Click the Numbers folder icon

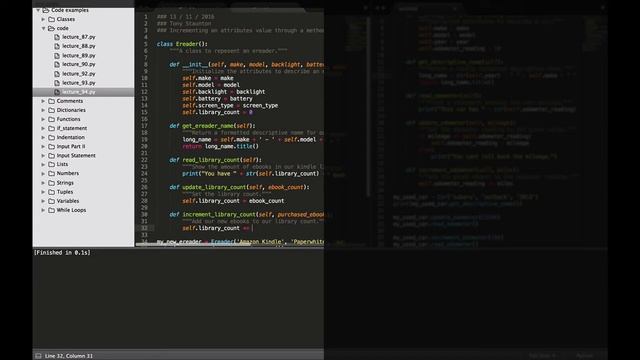point(51,173)
